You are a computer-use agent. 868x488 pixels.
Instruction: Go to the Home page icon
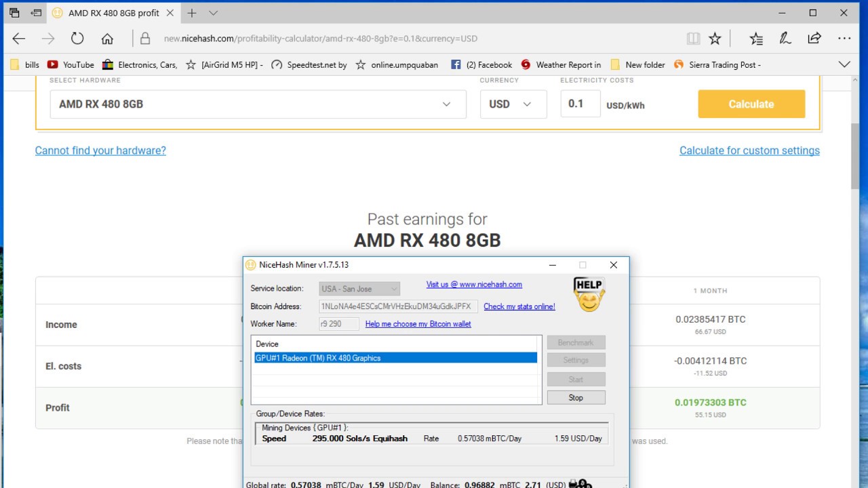click(x=107, y=39)
